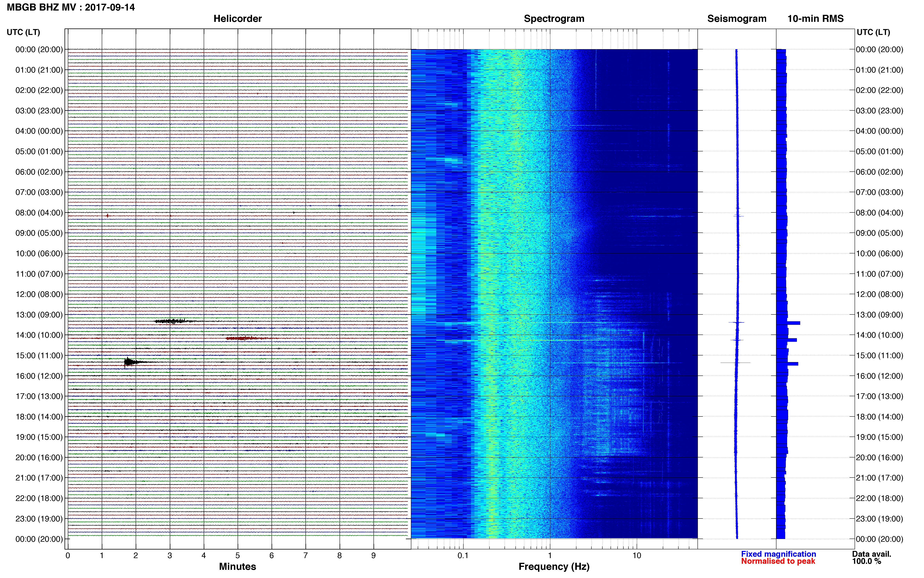Select the 'Fixed magnification' legend text
The image size is (924, 578).
pos(778,554)
